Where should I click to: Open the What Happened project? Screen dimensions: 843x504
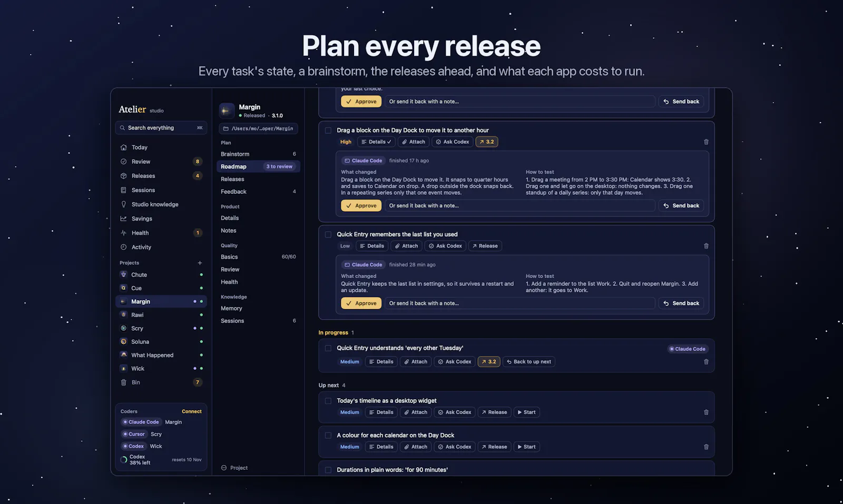point(161,355)
